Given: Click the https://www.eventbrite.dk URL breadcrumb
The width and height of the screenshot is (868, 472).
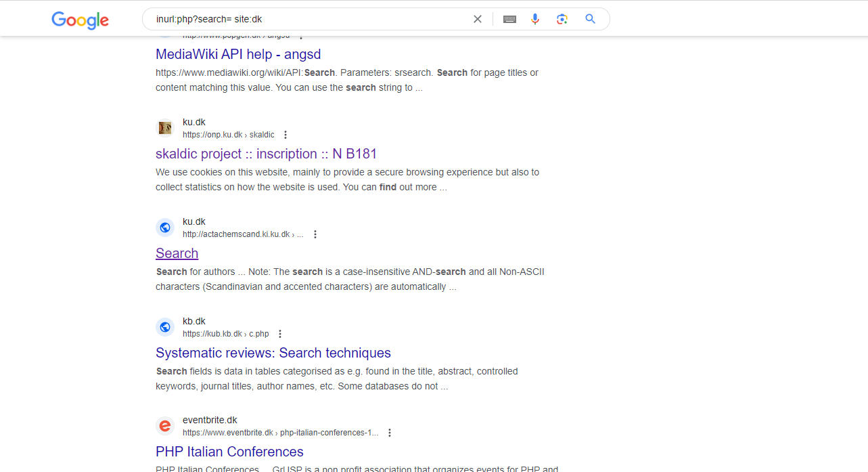Looking at the screenshot, I should 280,433.
